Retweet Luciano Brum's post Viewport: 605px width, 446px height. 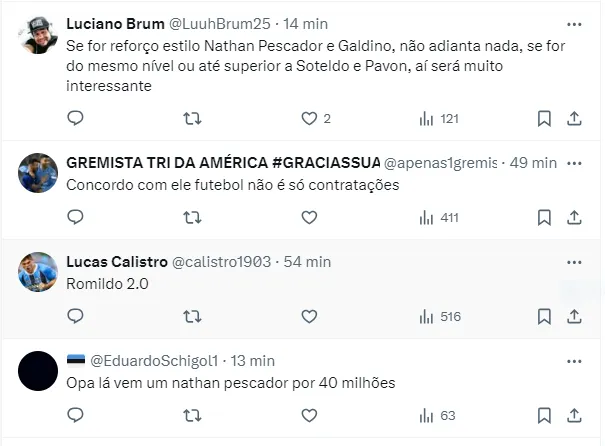coord(192,118)
